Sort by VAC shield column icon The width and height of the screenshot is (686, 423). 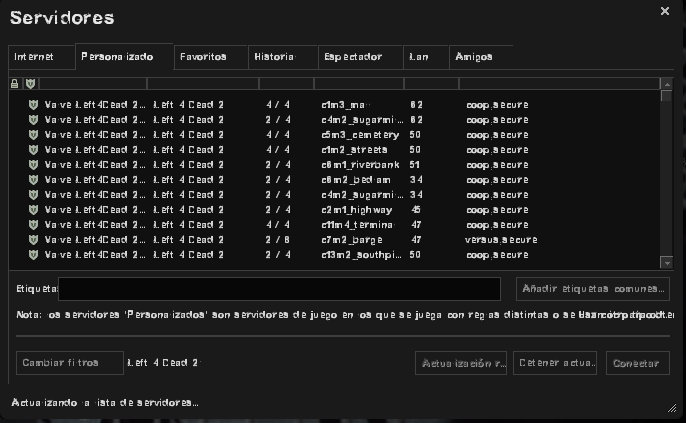coord(30,84)
